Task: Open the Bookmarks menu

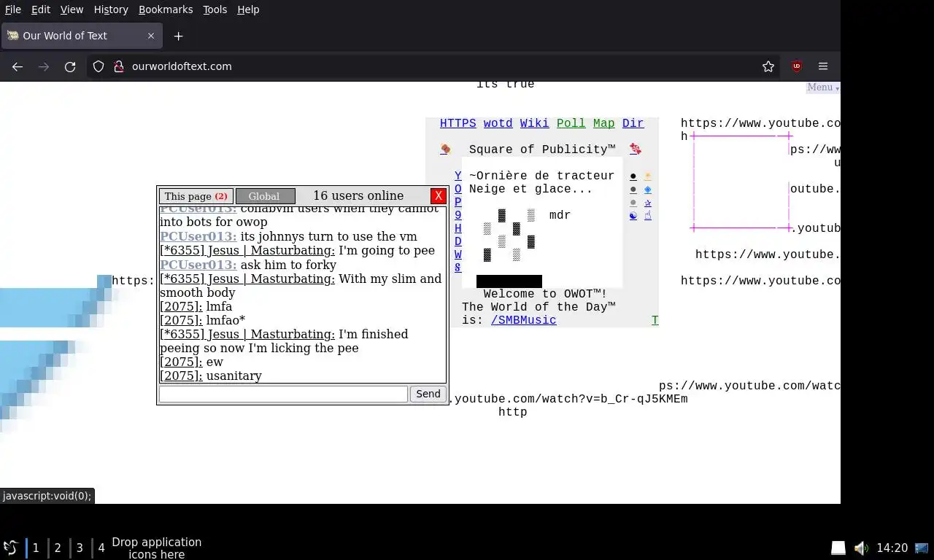Action: click(166, 9)
